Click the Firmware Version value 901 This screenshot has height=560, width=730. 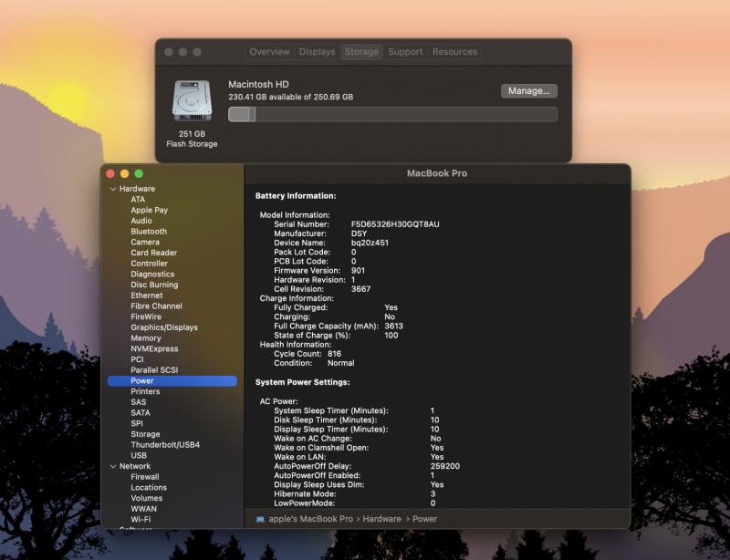point(358,271)
